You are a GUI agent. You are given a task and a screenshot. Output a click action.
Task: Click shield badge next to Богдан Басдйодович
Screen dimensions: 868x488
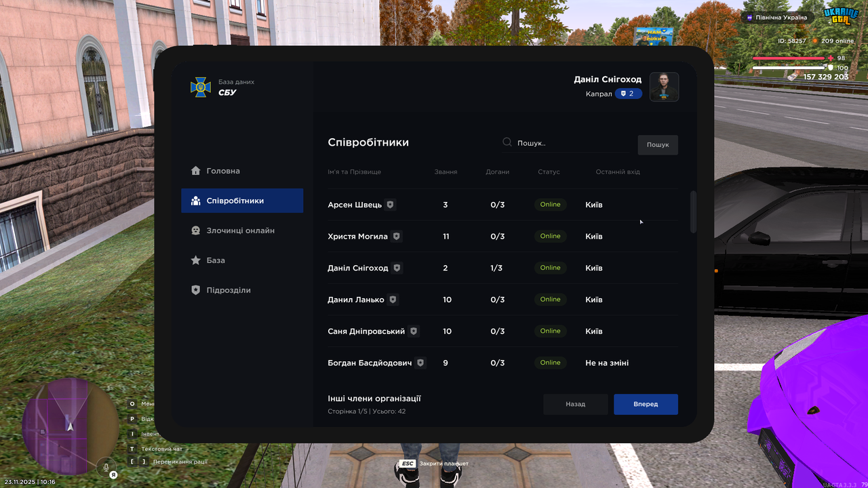[x=420, y=363]
